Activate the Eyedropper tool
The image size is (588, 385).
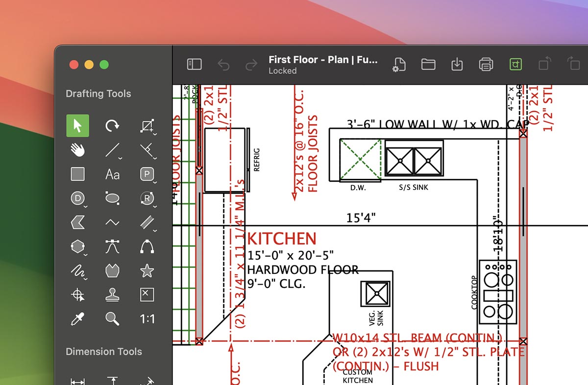[x=77, y=319]
